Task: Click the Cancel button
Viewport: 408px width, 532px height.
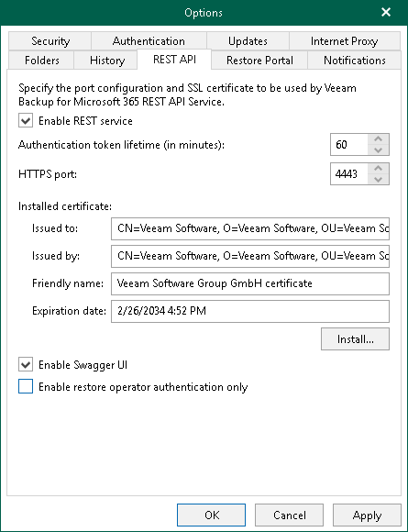Action: (290, 515)
